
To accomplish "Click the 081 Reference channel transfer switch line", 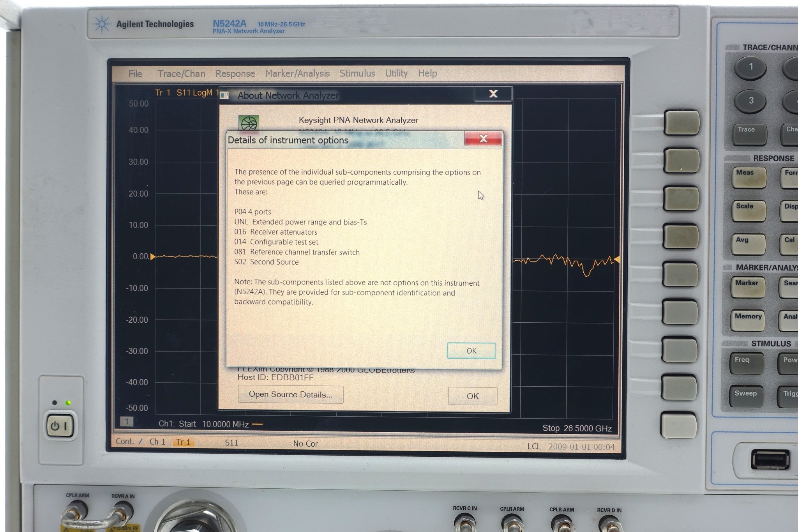I will pyautogui.click(x=297, y=252).
